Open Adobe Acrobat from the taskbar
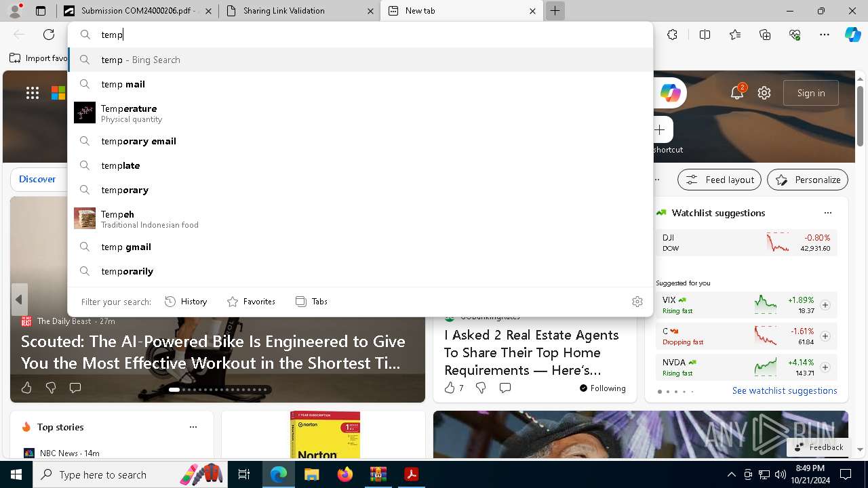 pos(411,474)
